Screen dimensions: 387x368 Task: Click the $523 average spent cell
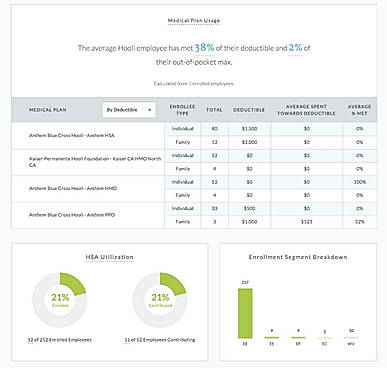coord(307,222)
